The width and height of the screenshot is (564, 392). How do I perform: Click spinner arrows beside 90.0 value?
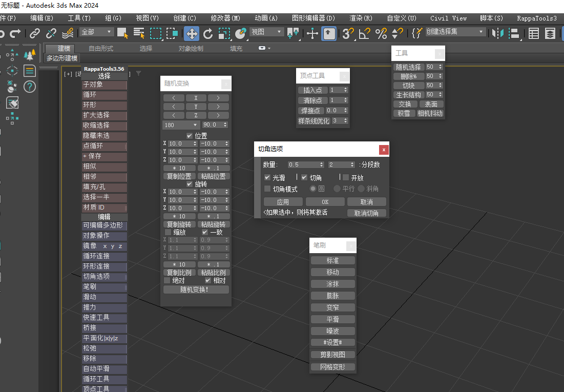click(225, 125)
